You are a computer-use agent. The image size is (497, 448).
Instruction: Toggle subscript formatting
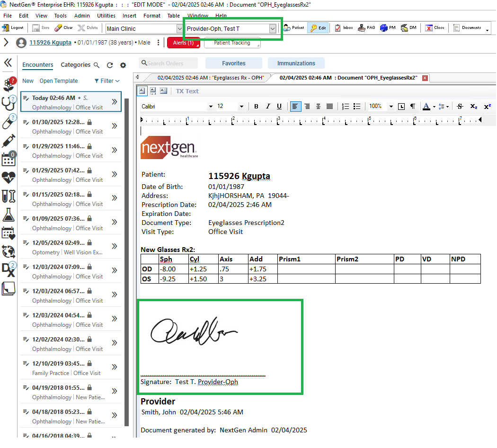click(x=473, y=107)
